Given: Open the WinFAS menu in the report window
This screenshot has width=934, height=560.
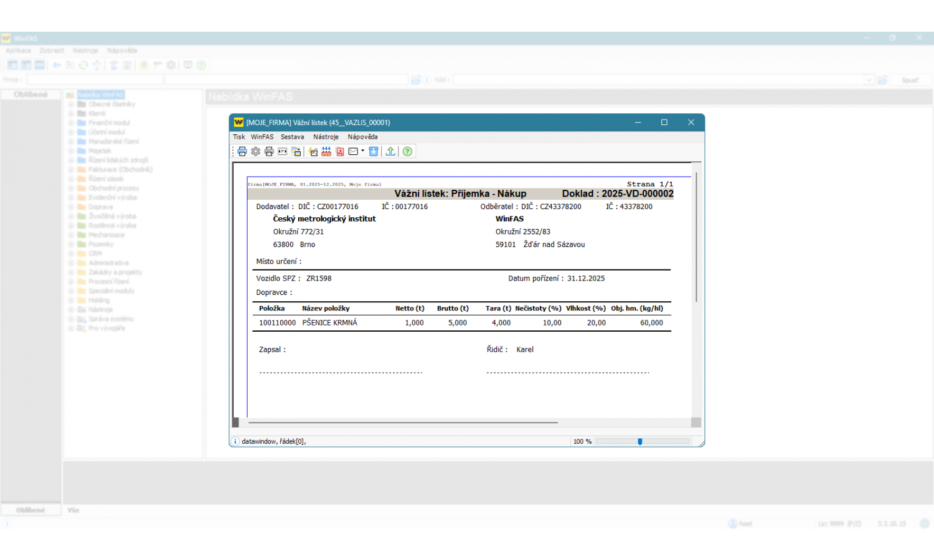Looking at the screenshot, I should point(262,137).
